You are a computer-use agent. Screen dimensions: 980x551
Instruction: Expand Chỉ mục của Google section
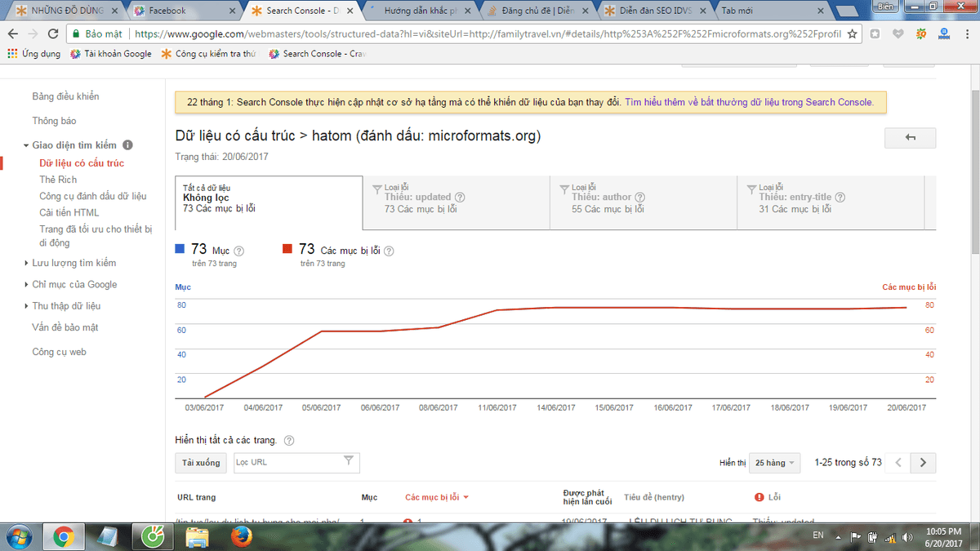pyautogui.click(x=25, y=285)
